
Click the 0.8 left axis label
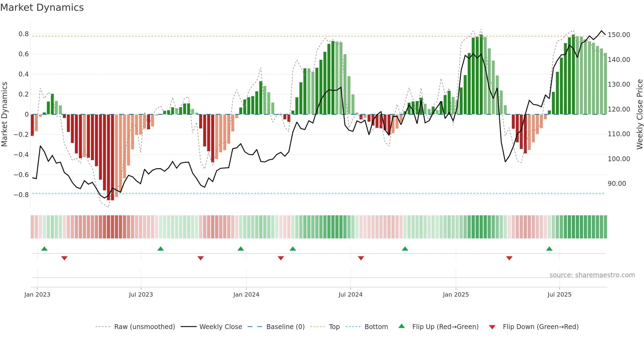(x=24, y=34)
